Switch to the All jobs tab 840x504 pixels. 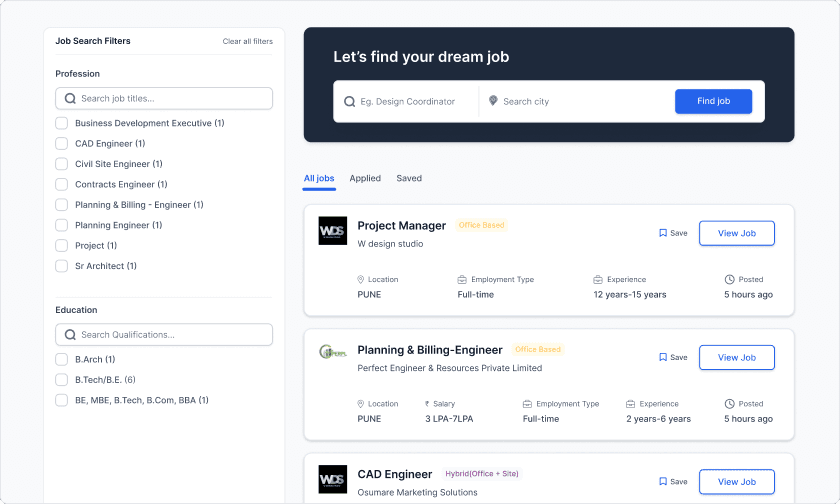pyautogui.click(x=319, y=178)
